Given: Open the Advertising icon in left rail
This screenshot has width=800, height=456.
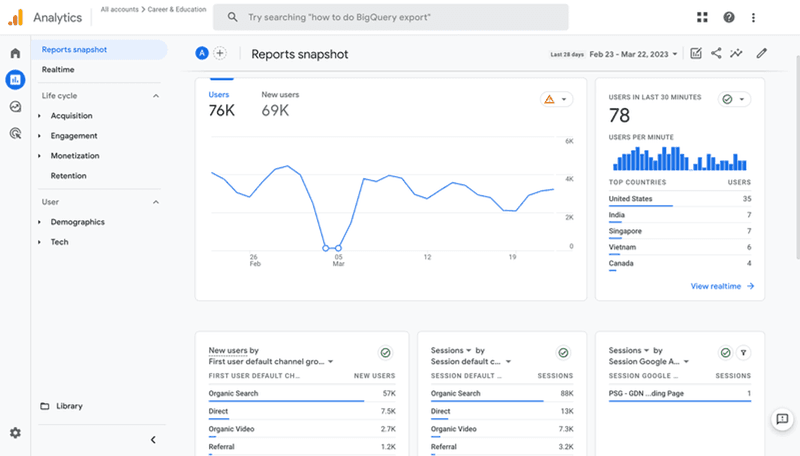Looking at the screenshot, I should (x=15, y=133).
